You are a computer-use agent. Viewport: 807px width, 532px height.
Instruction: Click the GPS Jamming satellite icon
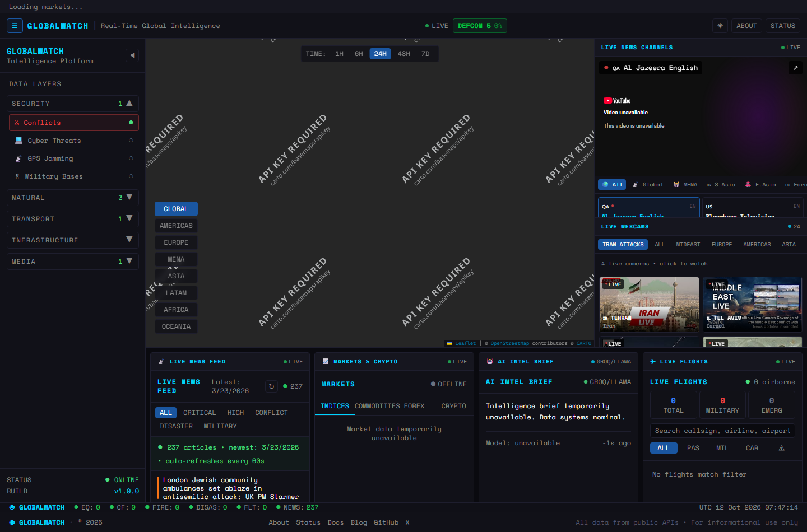point(18,158)
